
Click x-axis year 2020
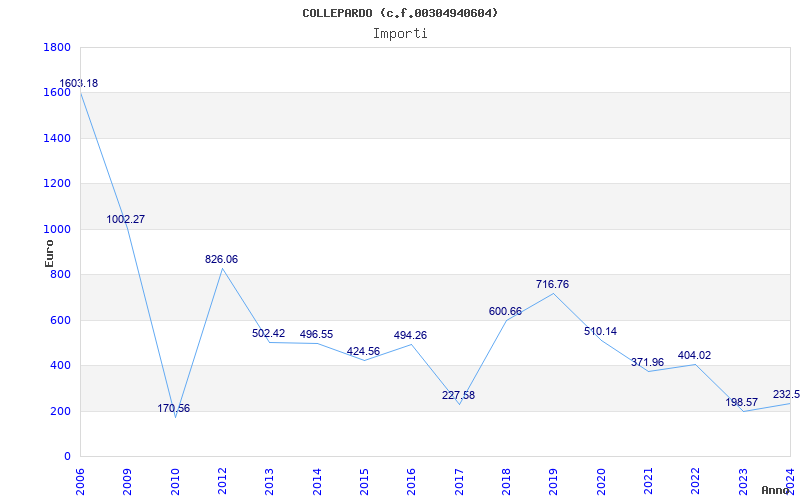(601, 481)
